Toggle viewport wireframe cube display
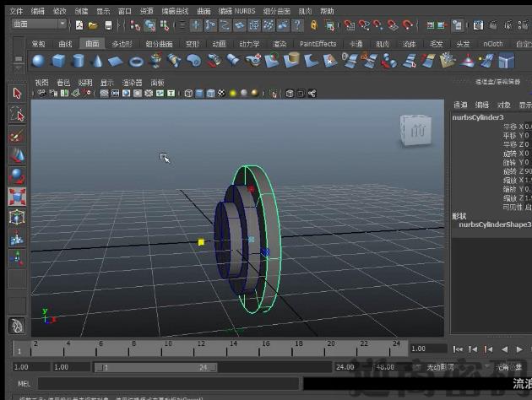532x400 pixels. click(x=188, y=93)
